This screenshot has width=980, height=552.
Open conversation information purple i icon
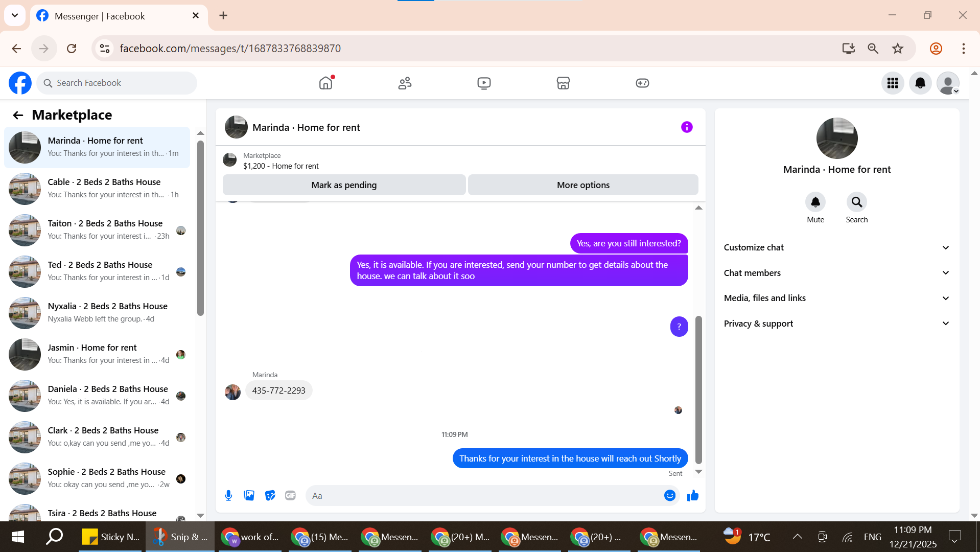pyautogui.click(x=687, y=127)
